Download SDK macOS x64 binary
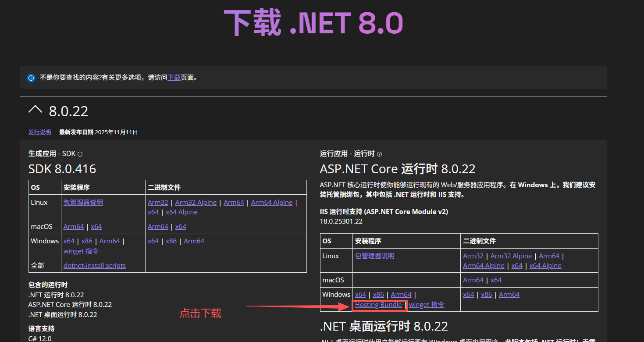This screenshot has width=644, height=342. [x=181, y=227]
